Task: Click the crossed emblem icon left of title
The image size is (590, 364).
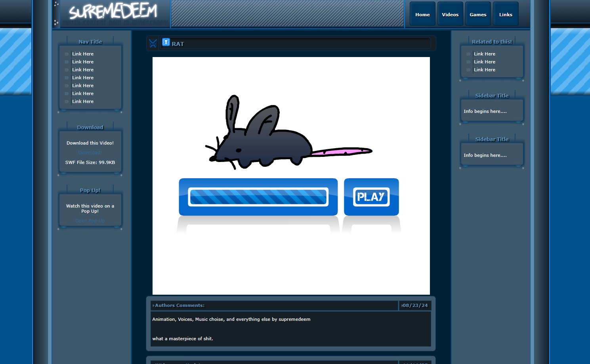Action: (153, 43)
